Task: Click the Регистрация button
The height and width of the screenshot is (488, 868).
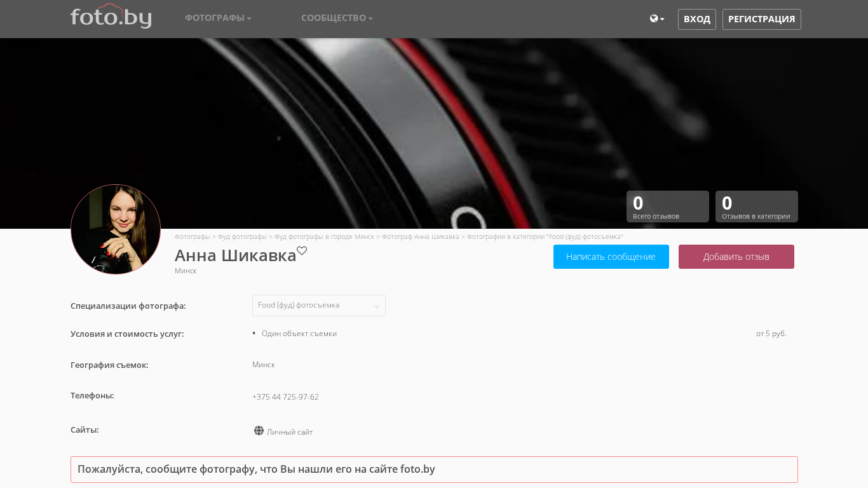Action: click(762, 19)
